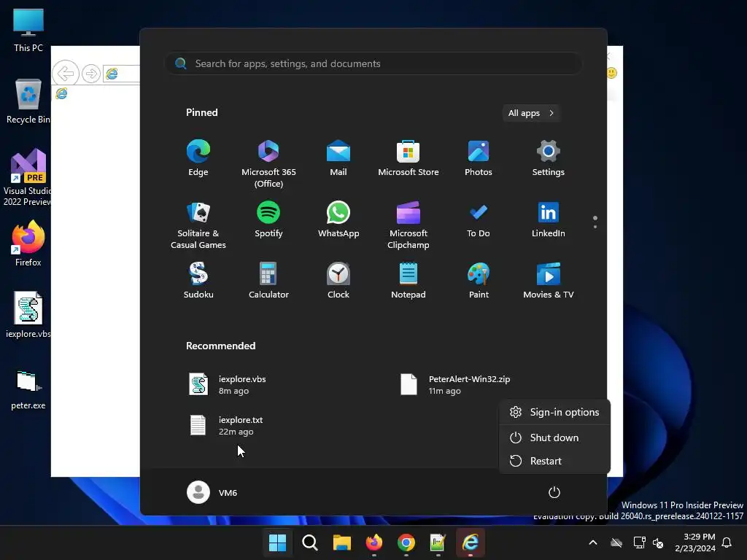The width and height of the screenshot is (747, 560).
Task: Launch the Photos app
Action: coord(479,158)
